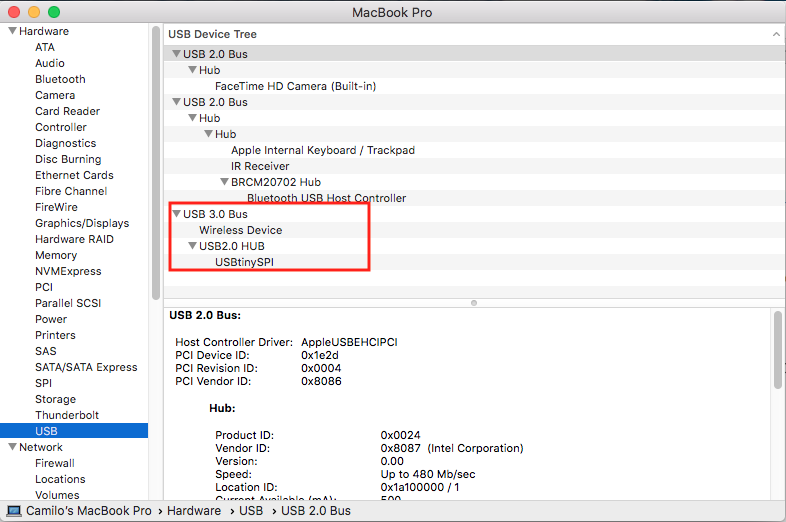Screen dimensions: 786x522
Task: Select the highlighted USB sidebar item
Action: [x=74, y=431]
